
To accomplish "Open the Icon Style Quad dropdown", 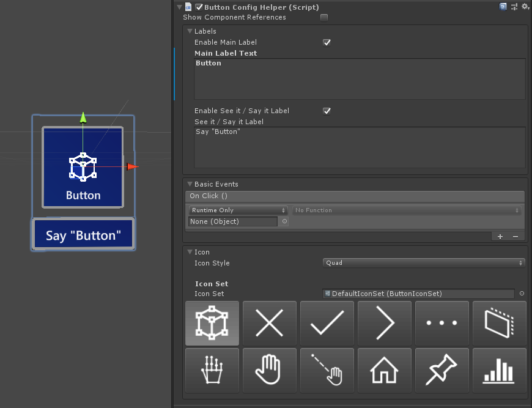I will pyautogui.click(x=423, y=263).
